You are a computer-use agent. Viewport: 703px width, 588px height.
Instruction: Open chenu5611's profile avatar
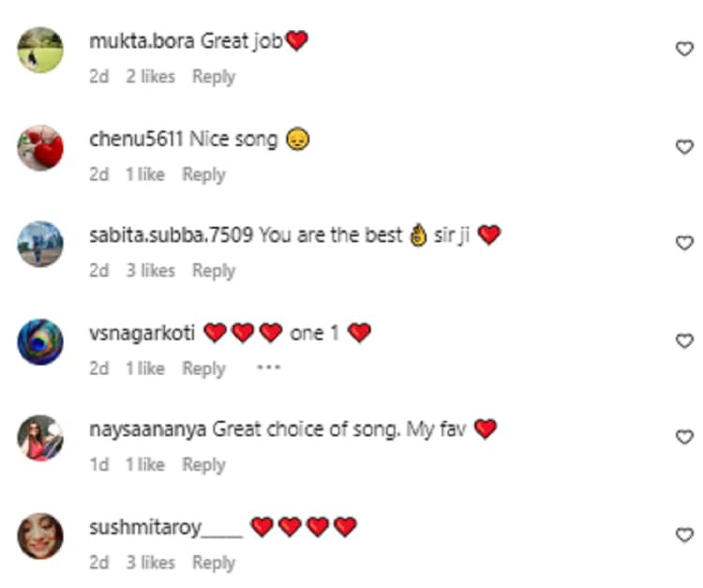tap(41, 147)
